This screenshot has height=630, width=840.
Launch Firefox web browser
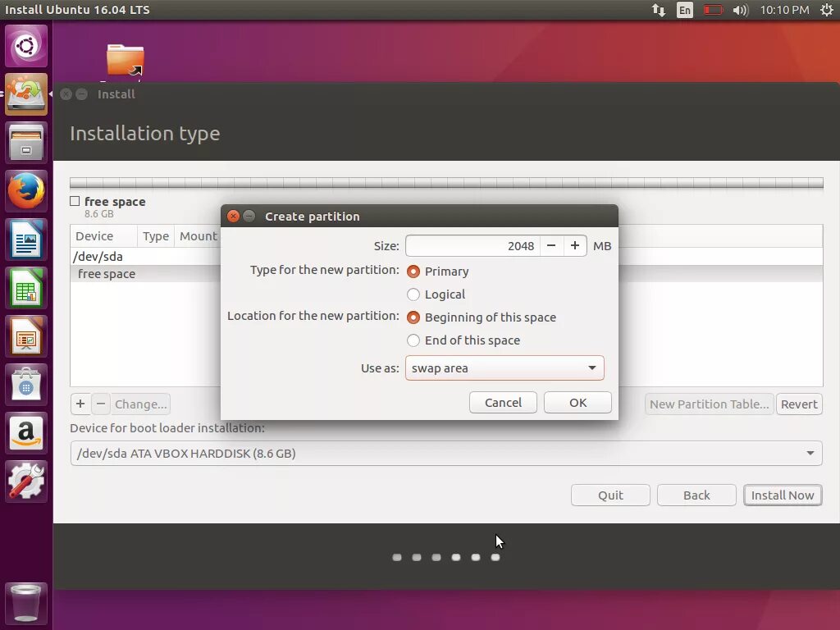point(26,190)
